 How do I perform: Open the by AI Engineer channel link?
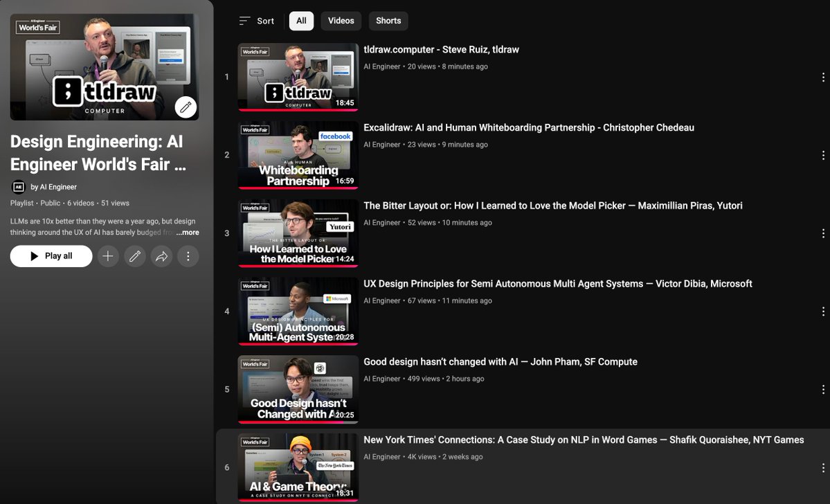tap(53, 187)
